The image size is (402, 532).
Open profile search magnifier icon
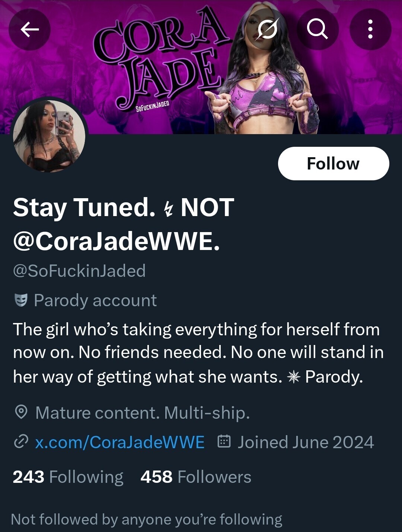click(318, 29)
